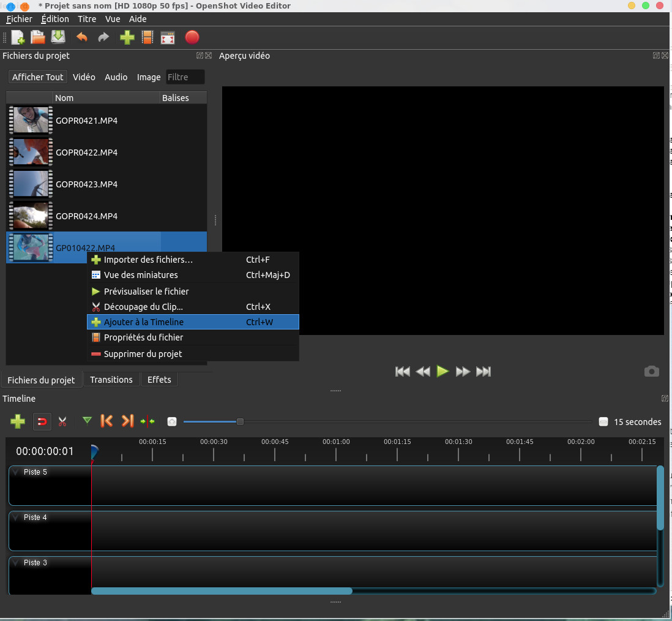Click the New Project toolbar icon
Viewport: 672px width, 621px height.
point(18,37)
